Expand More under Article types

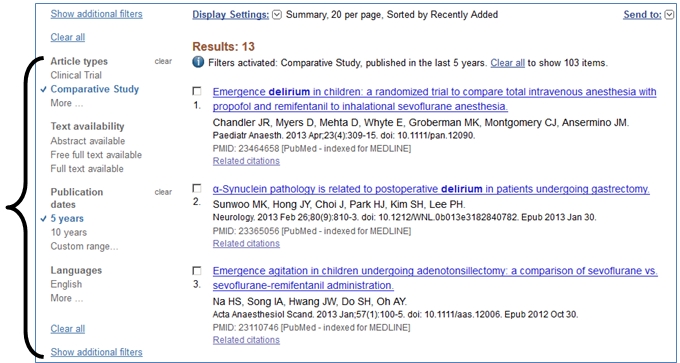(67, 103)
